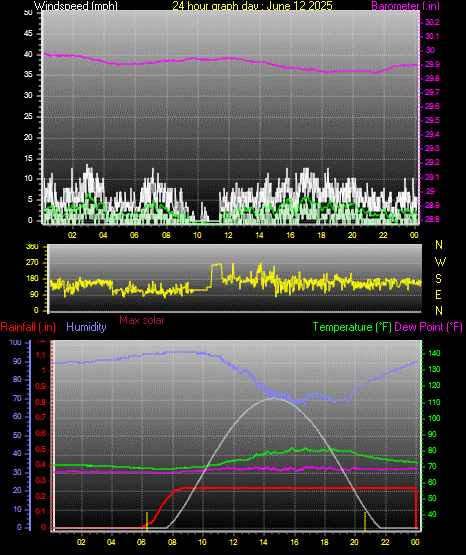Click the 22 hour label under the bottom graph
The image size is (466, 555).
click(x=385, y=542)
